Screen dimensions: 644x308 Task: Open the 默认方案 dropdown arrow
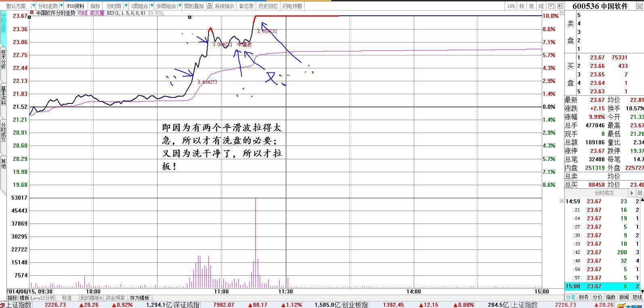(33, 6)
